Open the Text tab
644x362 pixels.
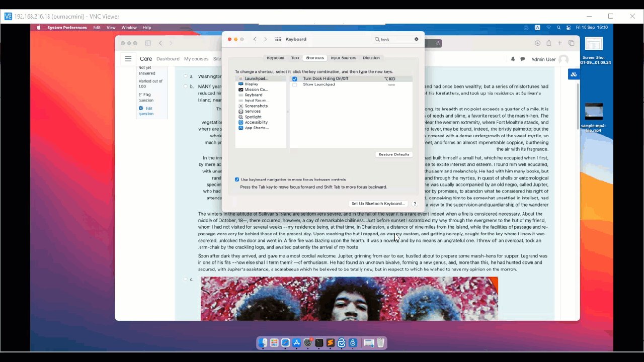coord(295,58)
